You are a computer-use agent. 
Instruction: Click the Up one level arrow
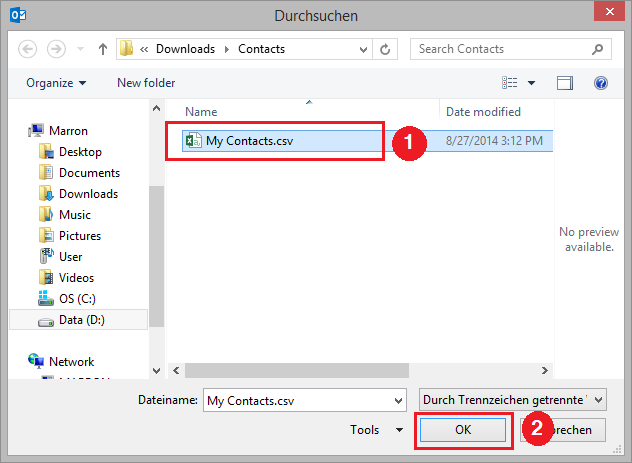click(102, 49)
